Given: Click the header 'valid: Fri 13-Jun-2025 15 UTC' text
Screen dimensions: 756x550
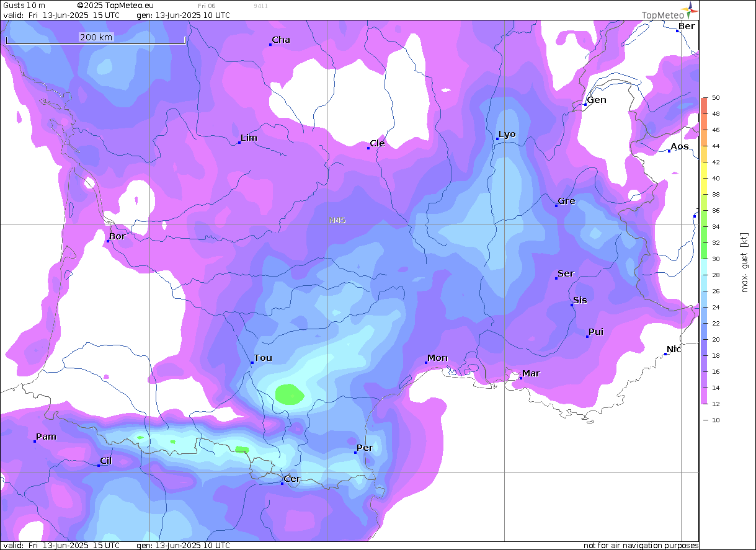Looking at the screenshot, I should [61, 15].
